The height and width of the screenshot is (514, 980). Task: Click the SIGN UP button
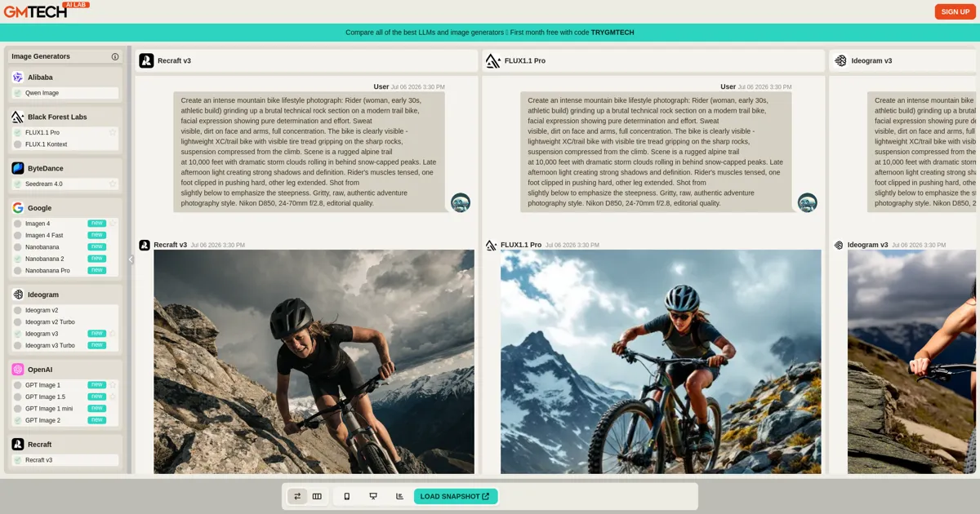955,11
